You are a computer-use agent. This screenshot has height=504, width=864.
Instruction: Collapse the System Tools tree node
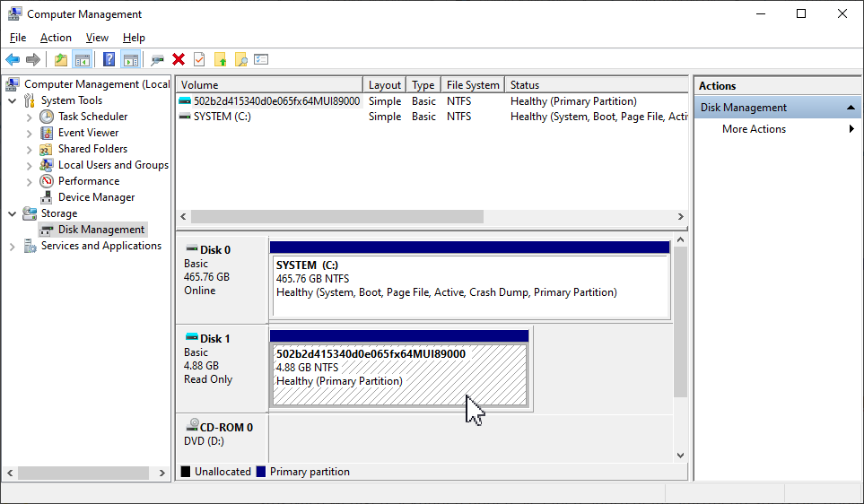pos(13,100)
